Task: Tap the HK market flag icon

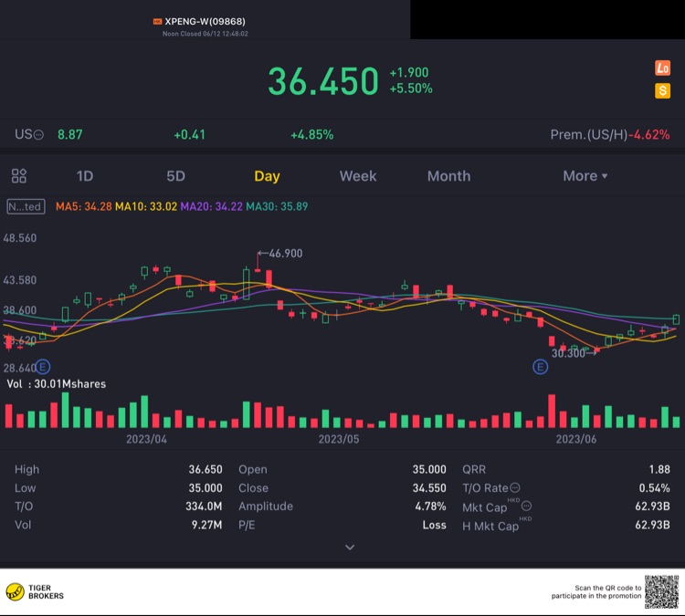Action: (157, 21)
